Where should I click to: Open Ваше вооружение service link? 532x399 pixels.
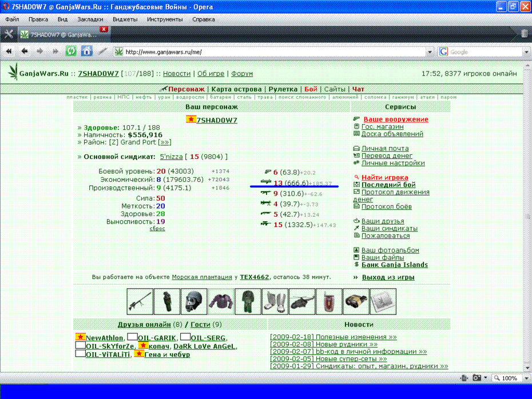point(396,119)
